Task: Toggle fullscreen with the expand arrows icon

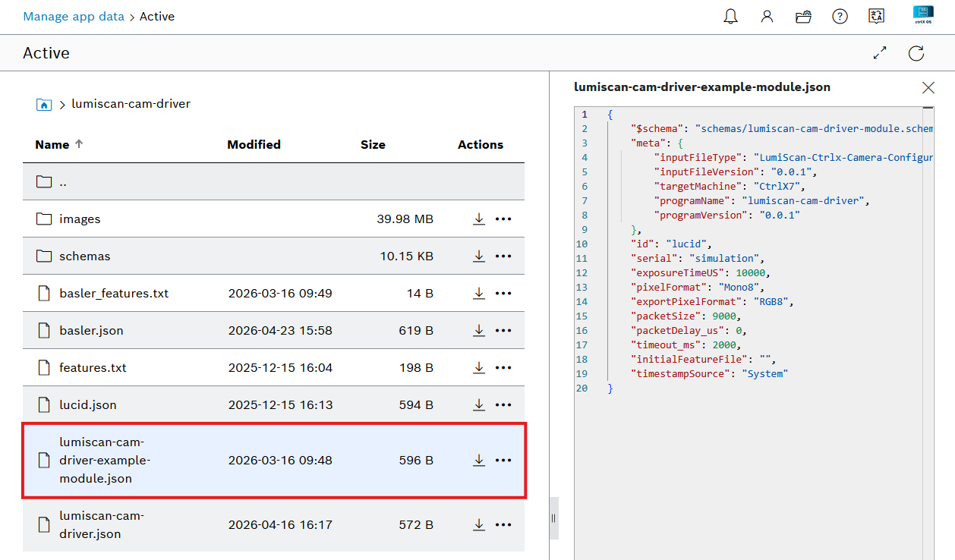Action: point(880,53)
